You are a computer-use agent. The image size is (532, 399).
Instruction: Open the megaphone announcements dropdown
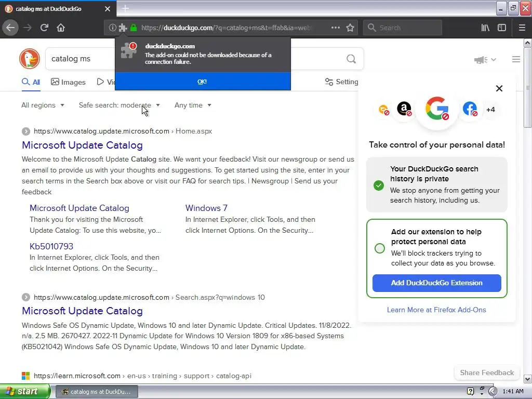485,60
